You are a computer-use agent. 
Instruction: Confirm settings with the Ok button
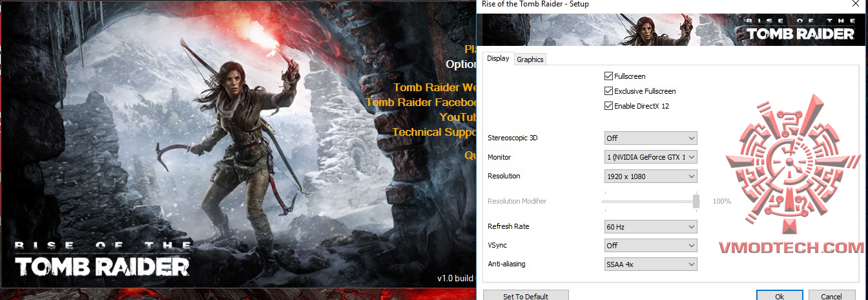(x=780, y=296)
